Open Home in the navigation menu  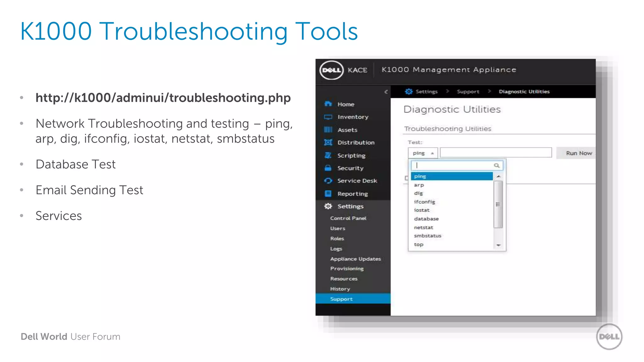(346, 104)
